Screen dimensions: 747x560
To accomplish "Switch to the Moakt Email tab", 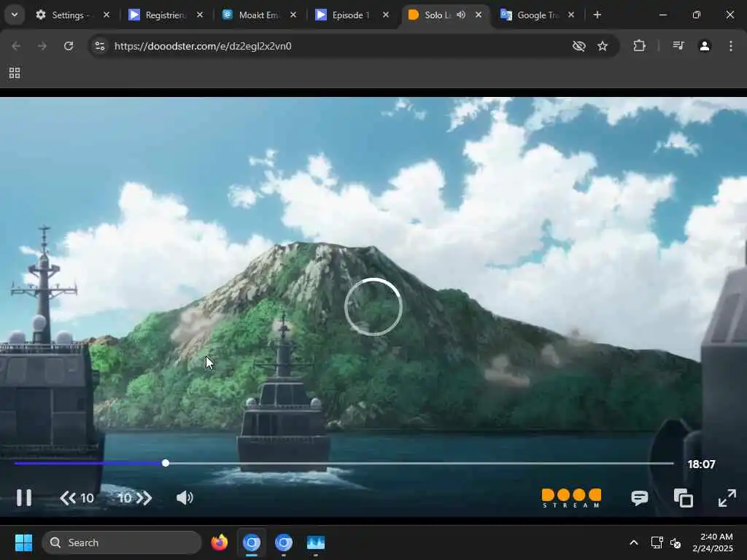I will 258,15.
